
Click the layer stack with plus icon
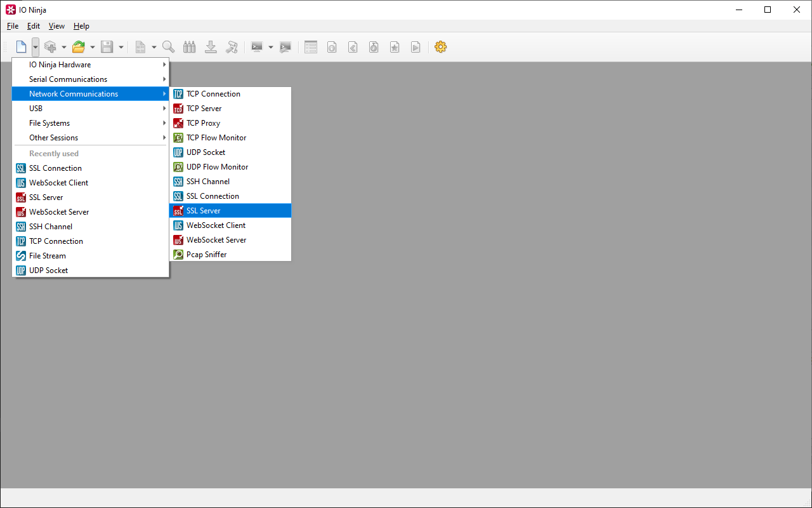click(x=50, y=47)
